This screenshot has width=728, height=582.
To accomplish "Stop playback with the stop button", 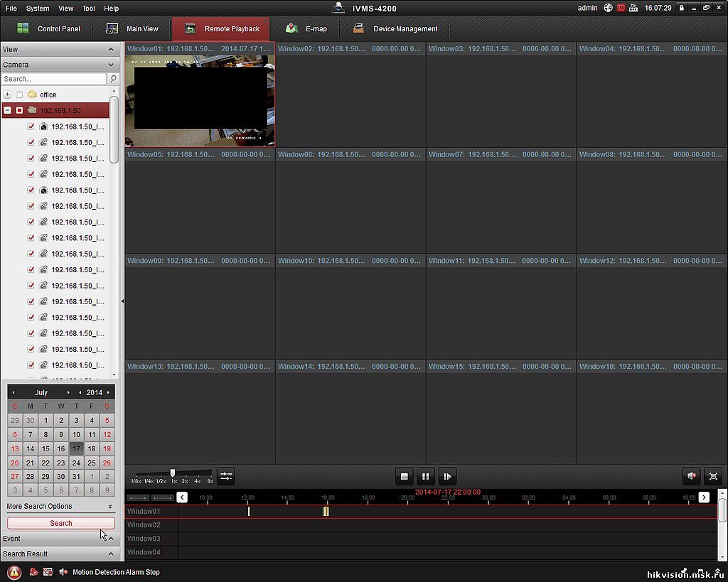I will point(404,476).
